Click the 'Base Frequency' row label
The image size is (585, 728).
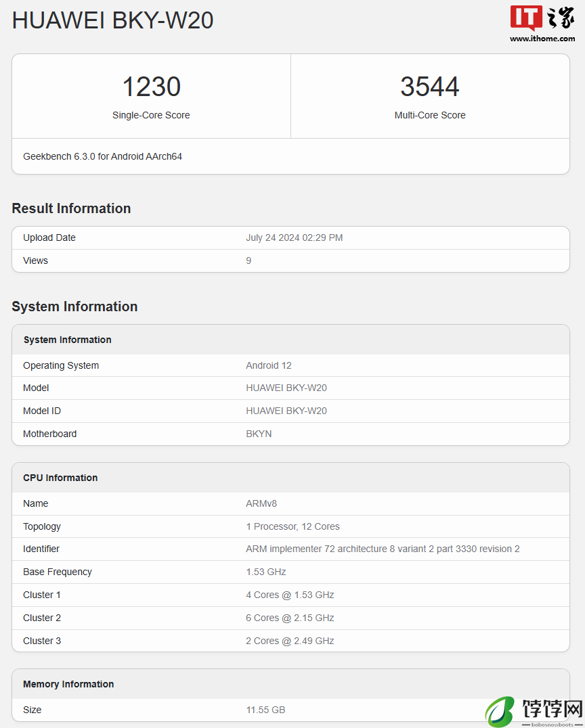pos(57,572)
